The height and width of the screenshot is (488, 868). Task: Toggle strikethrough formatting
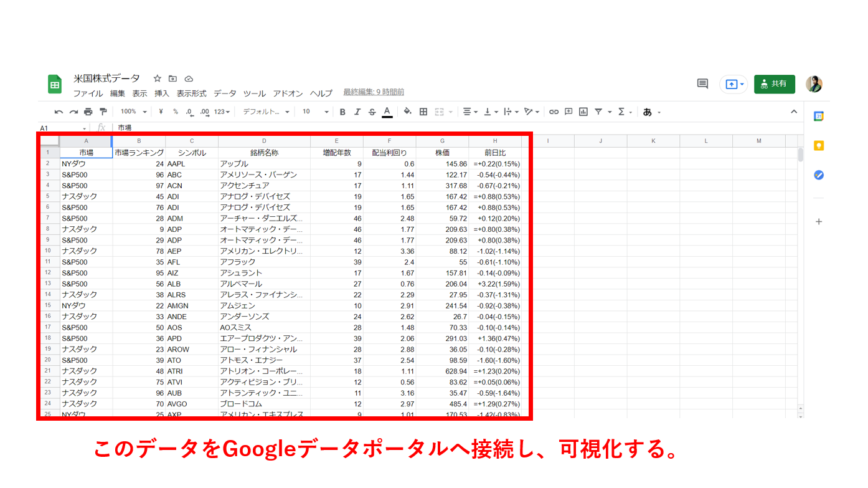[x=372, y=112]
